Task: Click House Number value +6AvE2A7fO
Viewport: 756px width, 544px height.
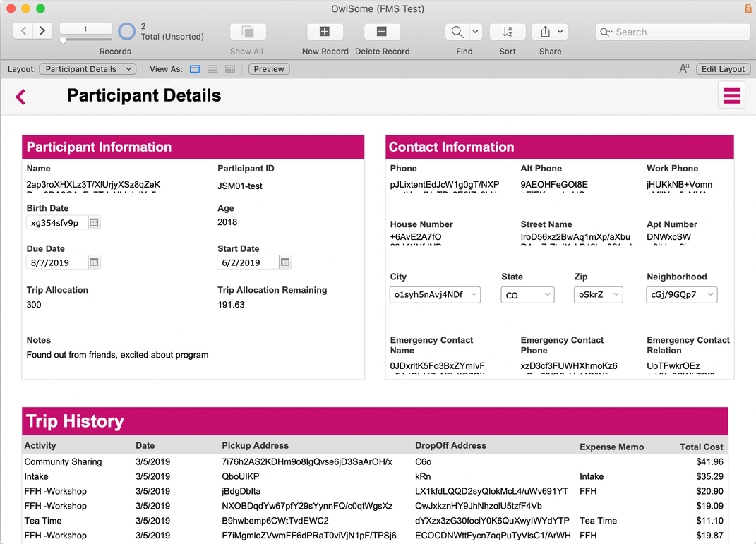Action: 416,236
